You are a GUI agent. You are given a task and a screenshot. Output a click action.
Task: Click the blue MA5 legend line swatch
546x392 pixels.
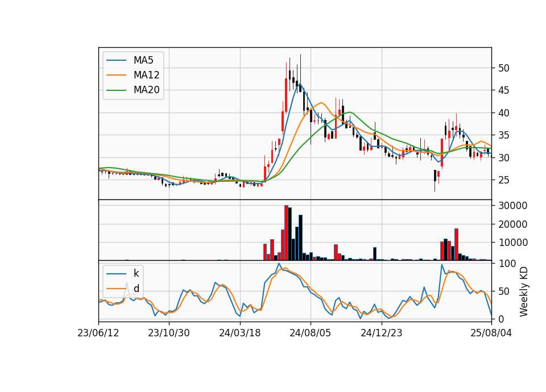coord(116,60)
